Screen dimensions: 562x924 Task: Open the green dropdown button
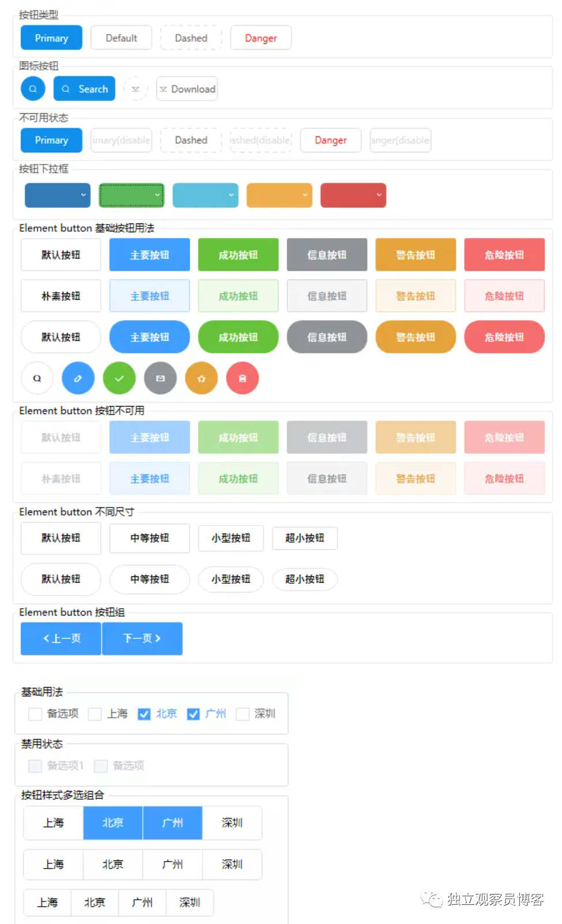coord(132,195)
